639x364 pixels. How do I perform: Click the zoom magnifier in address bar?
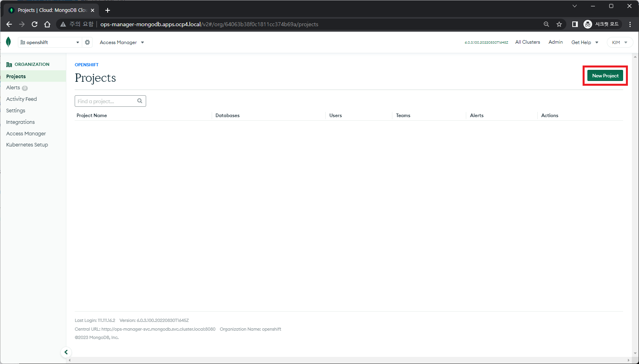546,24
